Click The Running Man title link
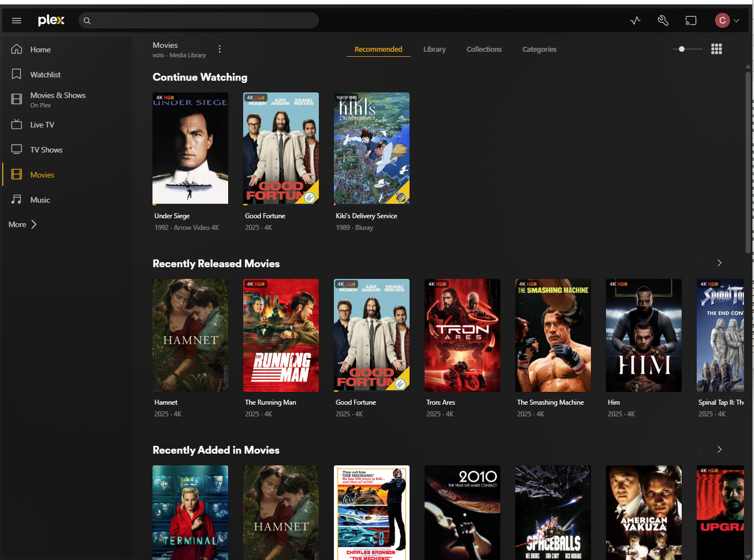 [x=270, y=402]
